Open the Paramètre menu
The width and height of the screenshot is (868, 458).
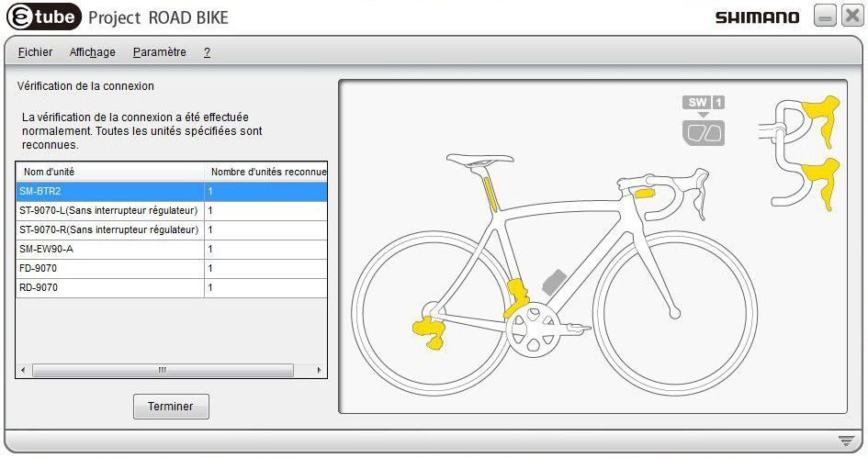pos(160,52)
